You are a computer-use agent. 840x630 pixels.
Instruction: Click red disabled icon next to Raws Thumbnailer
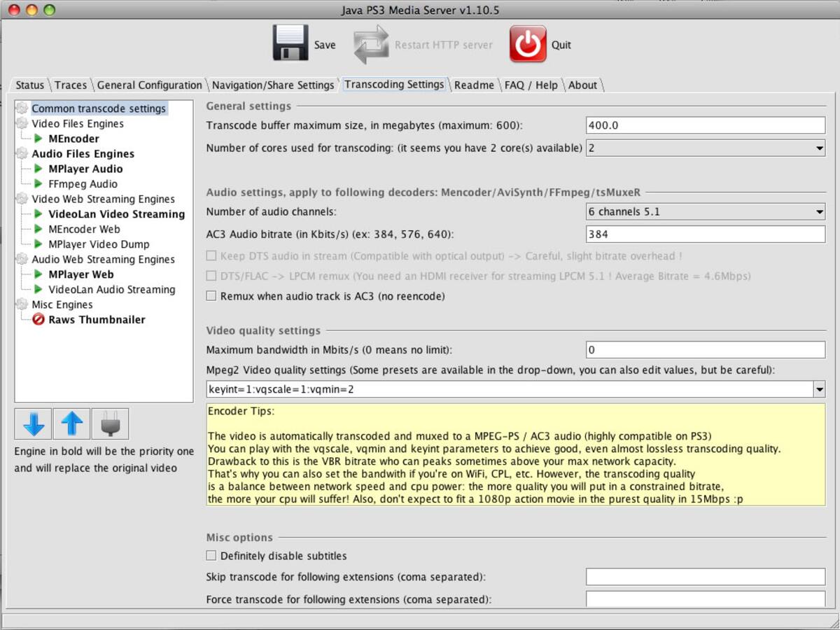point(38,319)
